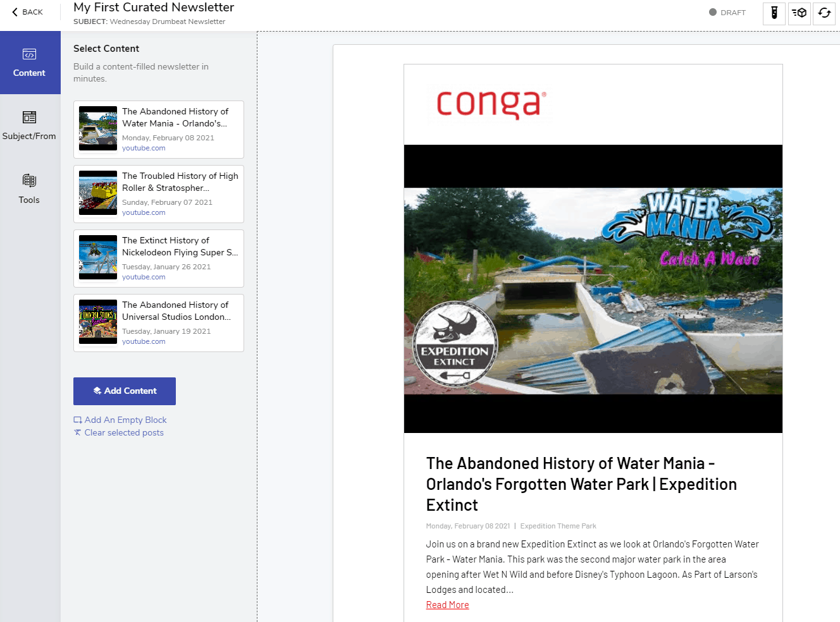Go back using the BACK arrow
840x622 pixels.
click(27, 12)
